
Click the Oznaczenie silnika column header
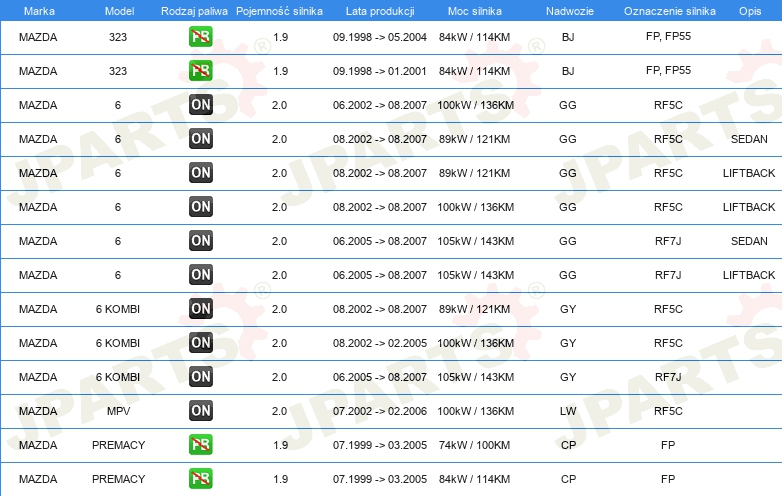pos(669,11)
